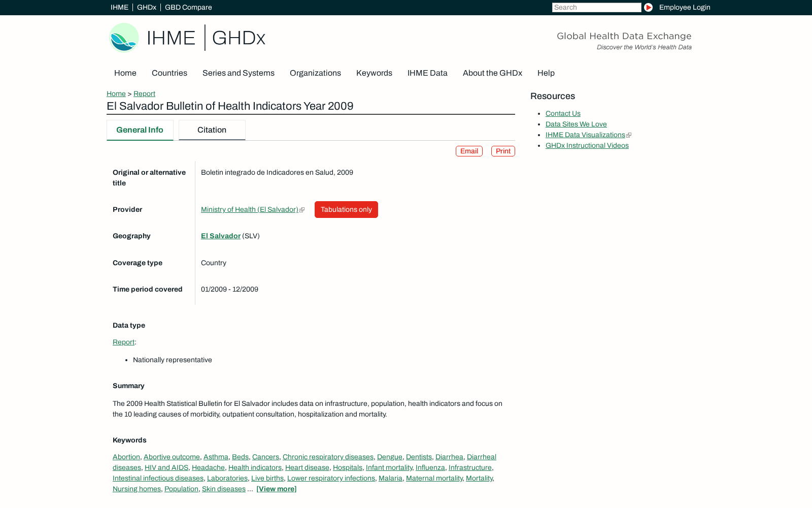Screen dimensions: 812x508
Task: Open IHME Data menu item
Action: (427, 73)
